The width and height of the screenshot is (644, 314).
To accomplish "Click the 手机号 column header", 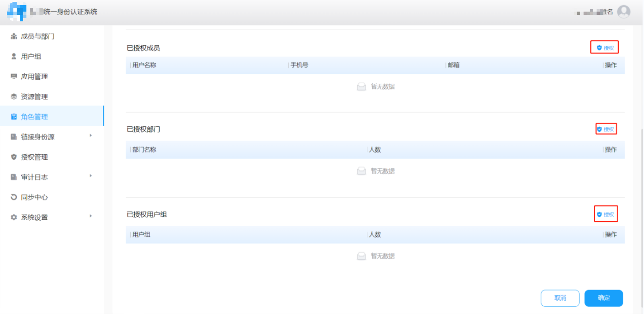I will click(x=299, y=65).
